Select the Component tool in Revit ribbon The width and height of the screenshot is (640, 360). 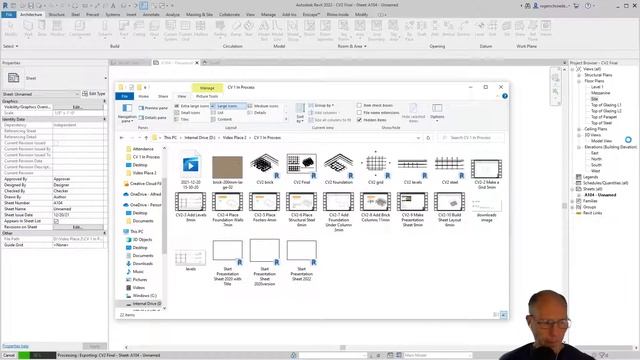[80, 29]
